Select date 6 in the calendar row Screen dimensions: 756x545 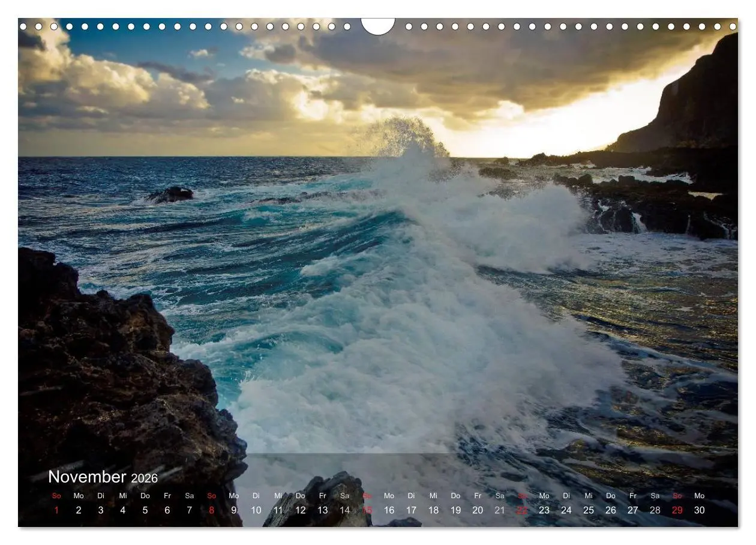tap(167, 510)
